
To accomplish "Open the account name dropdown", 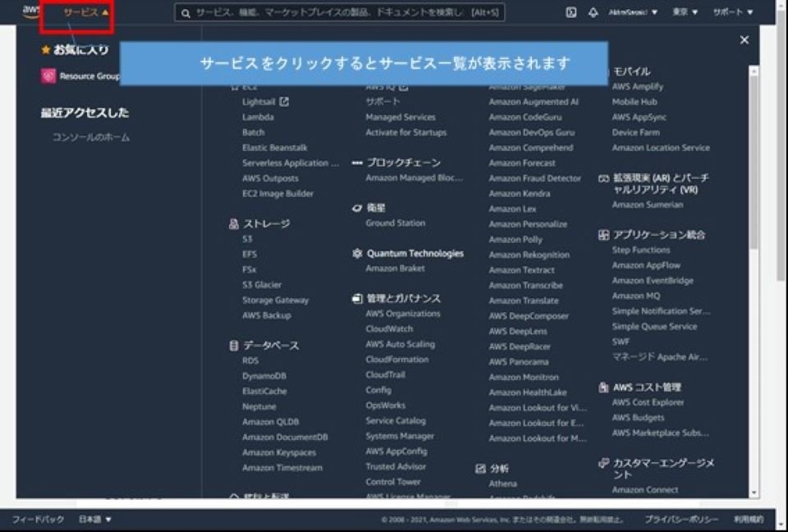I will coord(633,12).
